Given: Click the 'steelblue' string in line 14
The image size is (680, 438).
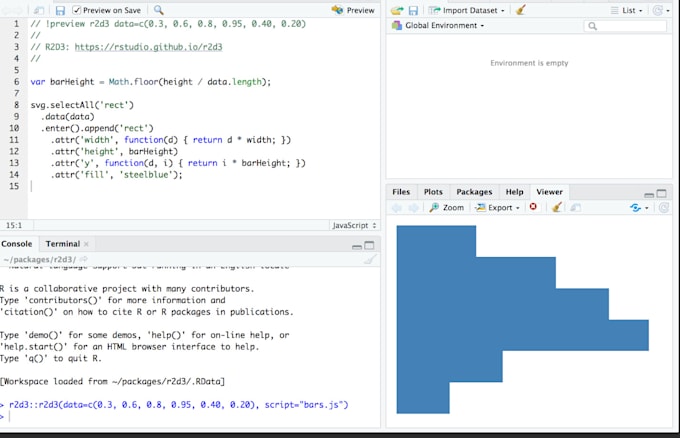Looking at the screenshot, I should 146,175.
